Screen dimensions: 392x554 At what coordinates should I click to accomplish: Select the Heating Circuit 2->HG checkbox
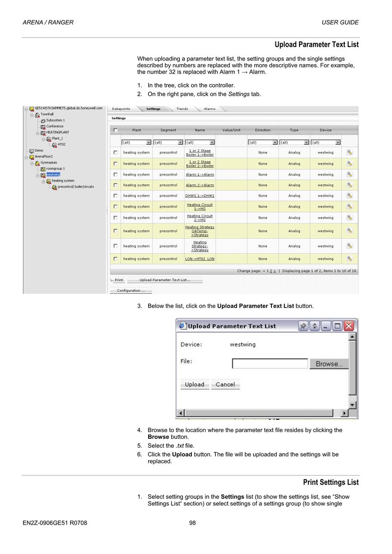[x=116, y=218]
